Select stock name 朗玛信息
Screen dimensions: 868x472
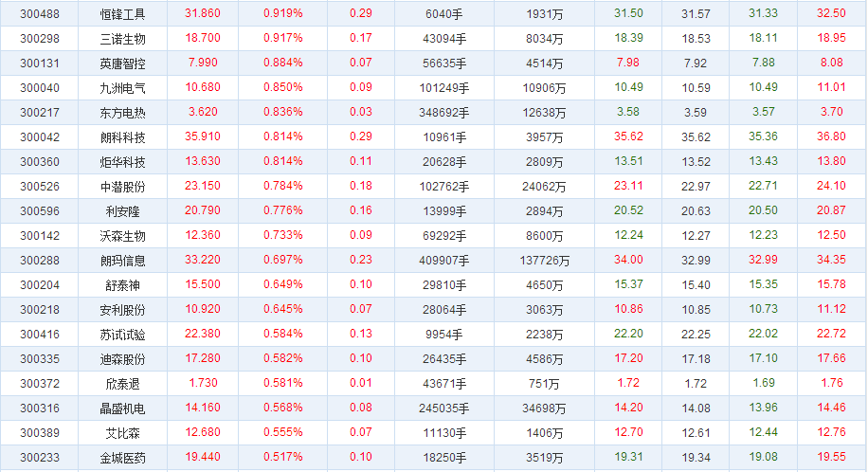tap(122, 261)
